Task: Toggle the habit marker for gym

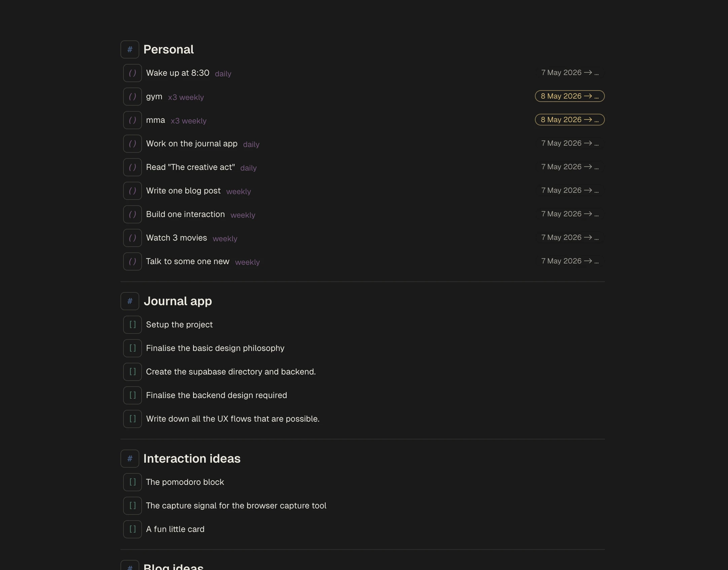Action: 133,97
